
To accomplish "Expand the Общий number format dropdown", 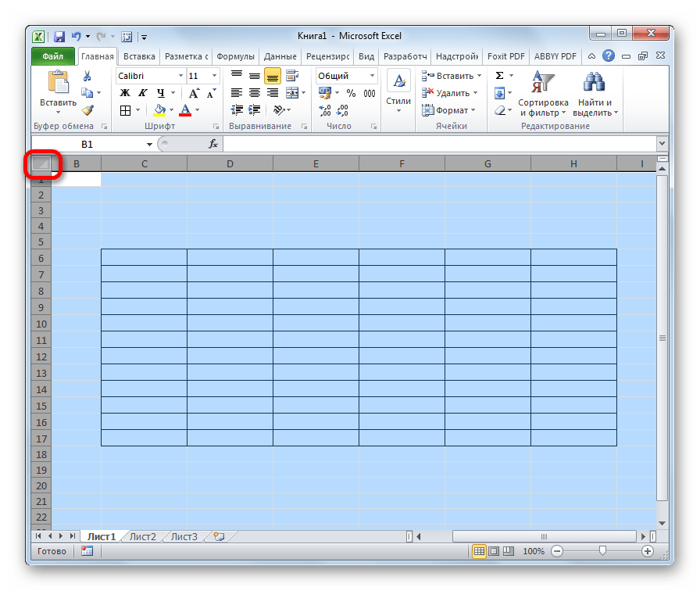I will pos(372,76).
